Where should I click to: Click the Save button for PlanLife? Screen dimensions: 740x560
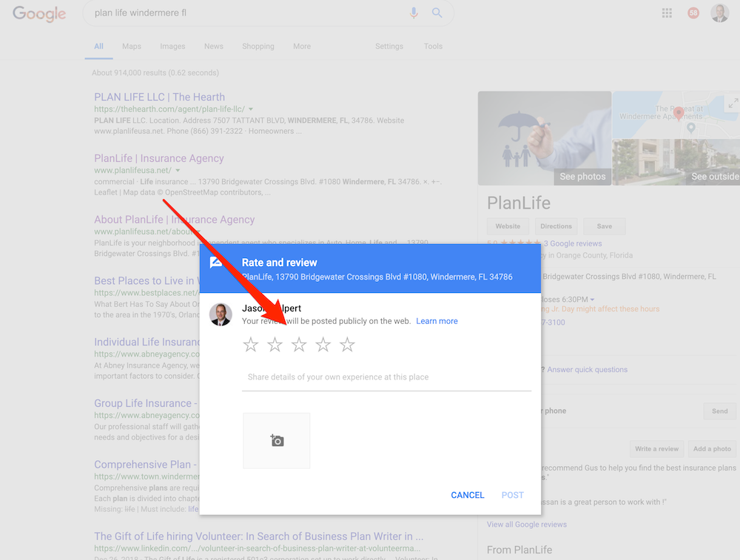pyautogui.click(x=605, y=226)
